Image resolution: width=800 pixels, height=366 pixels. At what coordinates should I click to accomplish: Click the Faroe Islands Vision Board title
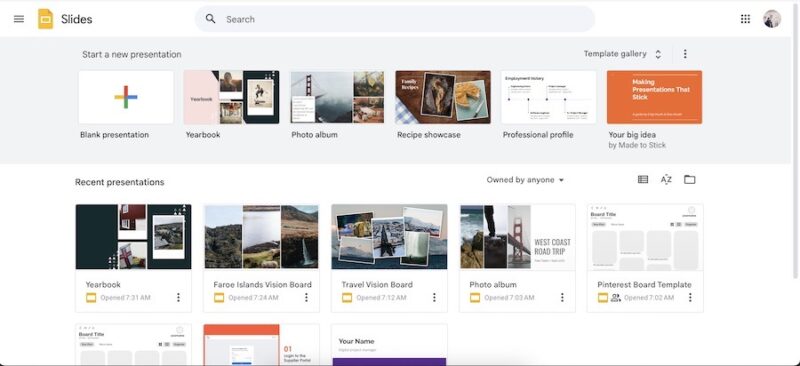[x=262, y=284]
